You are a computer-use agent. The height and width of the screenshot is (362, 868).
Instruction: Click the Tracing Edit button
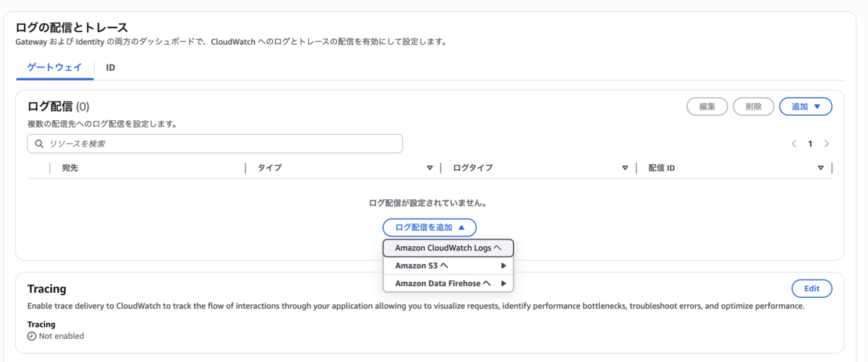coord(812,288)
